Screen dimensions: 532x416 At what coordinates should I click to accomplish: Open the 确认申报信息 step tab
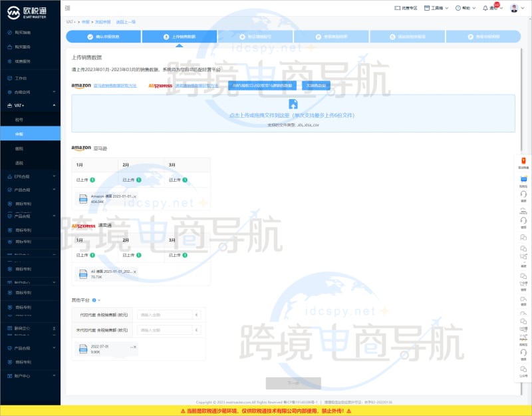(x=103, y=37)
